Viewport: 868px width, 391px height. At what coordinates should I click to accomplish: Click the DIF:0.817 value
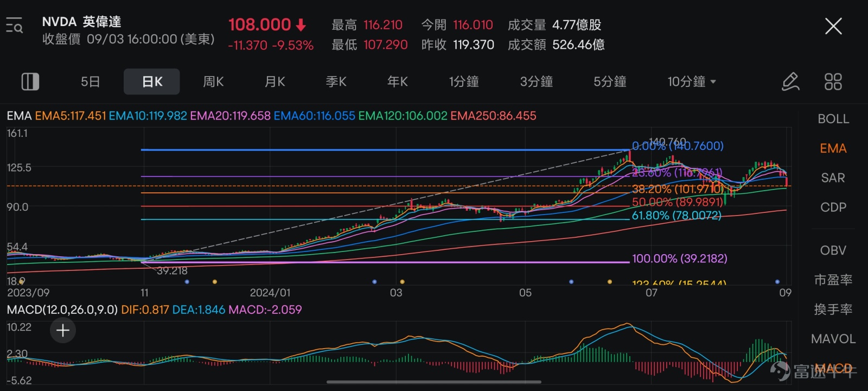tap(145, 310)
